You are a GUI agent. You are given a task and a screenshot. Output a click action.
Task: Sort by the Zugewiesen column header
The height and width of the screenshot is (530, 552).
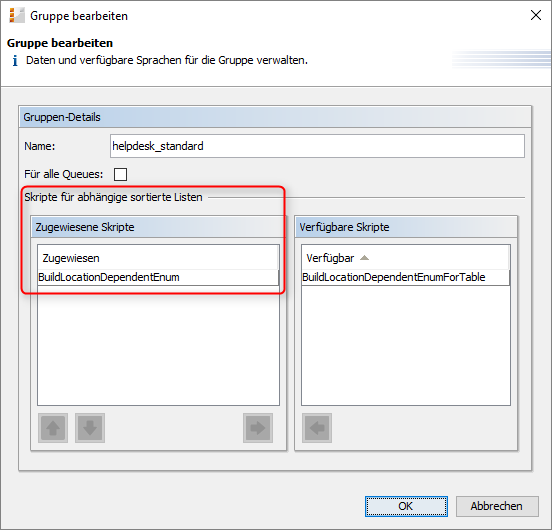[158, 258]
